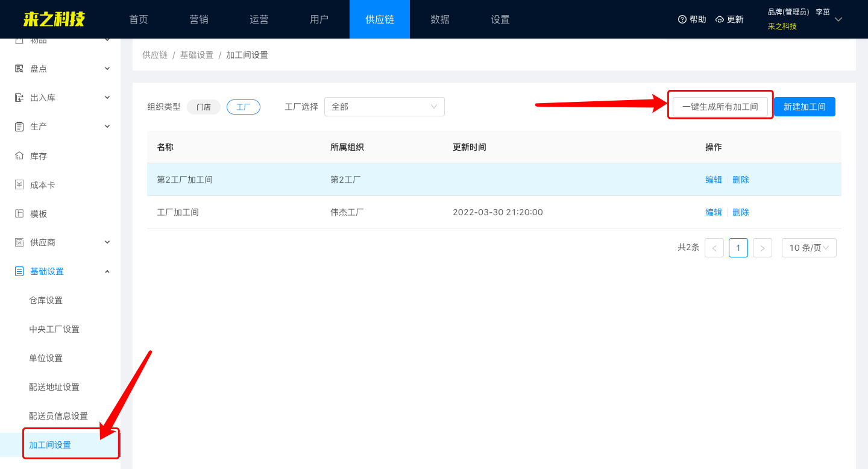Viewport: 868px width, 469px height.
Task: Open the 供应链 top tab
Action: [x=380, y=19]
